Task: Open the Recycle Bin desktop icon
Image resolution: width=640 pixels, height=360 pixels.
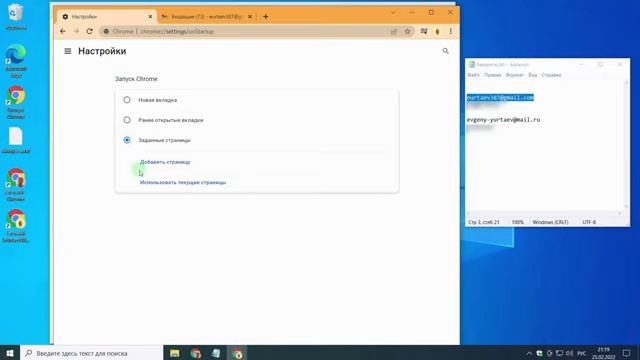Action: click(16, 17)
